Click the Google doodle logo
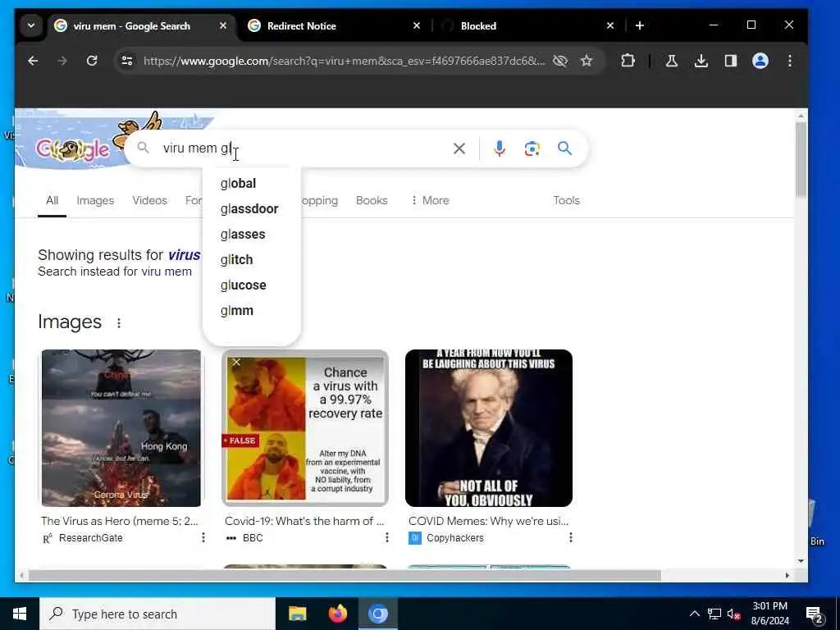 [x=72, y=148]
